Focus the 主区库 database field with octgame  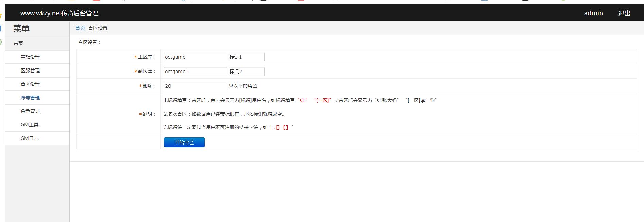coord(195,57)
